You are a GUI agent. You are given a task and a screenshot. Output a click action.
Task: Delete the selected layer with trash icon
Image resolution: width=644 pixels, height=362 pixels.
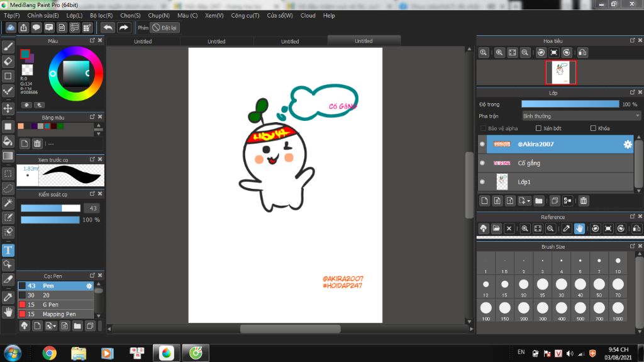pyautogui.click(x=583, y=201)
